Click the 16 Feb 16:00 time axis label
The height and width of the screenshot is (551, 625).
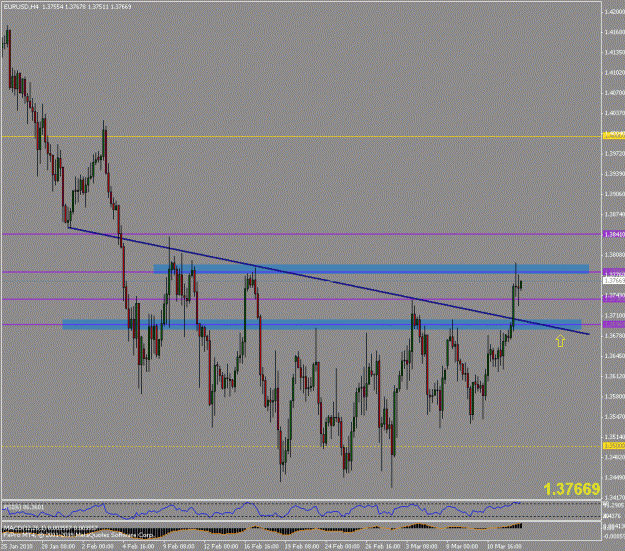[x=261, y=546]
